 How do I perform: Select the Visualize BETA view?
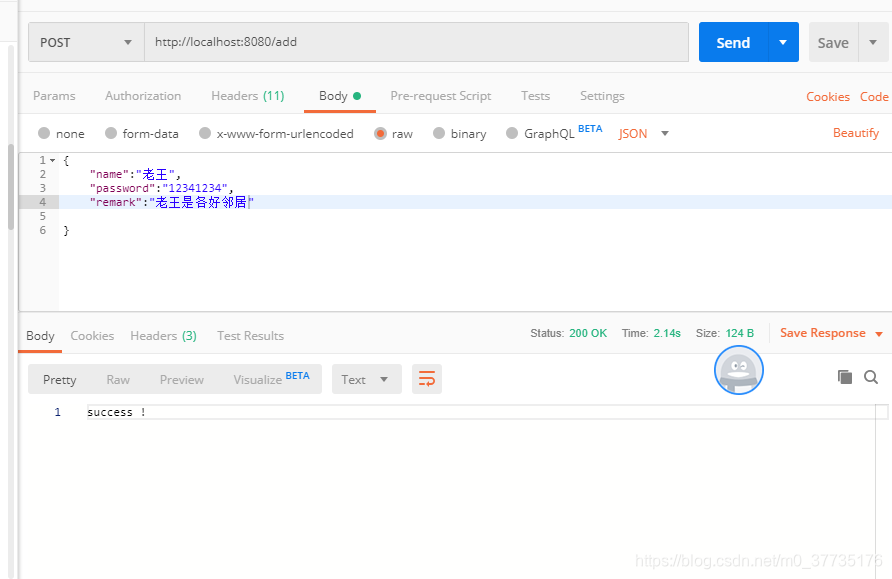coord(271,379)
